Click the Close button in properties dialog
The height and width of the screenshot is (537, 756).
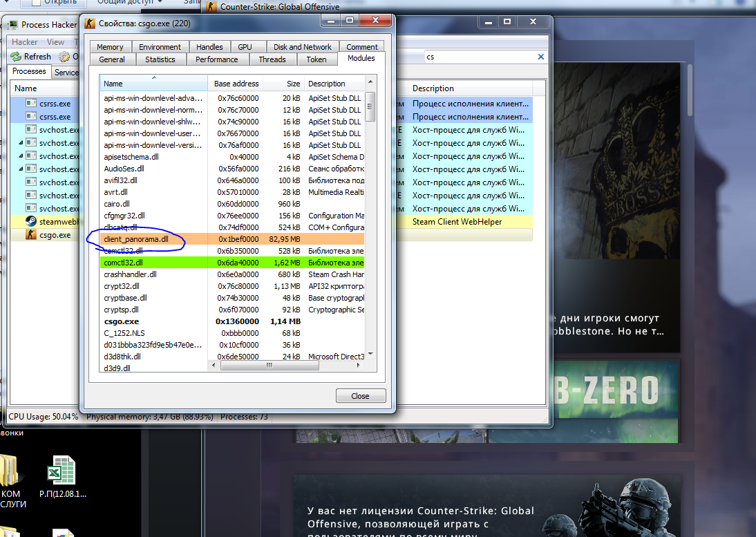point(360,396)
